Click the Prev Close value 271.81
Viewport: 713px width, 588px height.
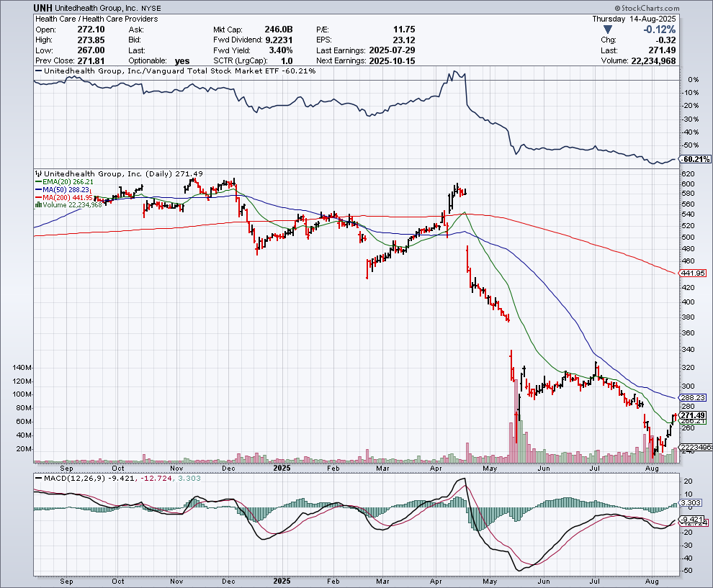[x=91, y=61]
